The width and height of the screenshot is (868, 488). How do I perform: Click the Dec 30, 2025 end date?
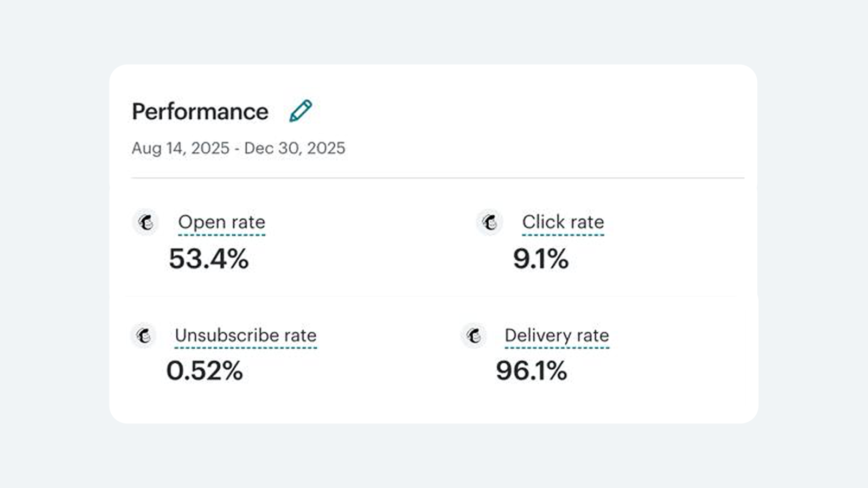point(295,148)
